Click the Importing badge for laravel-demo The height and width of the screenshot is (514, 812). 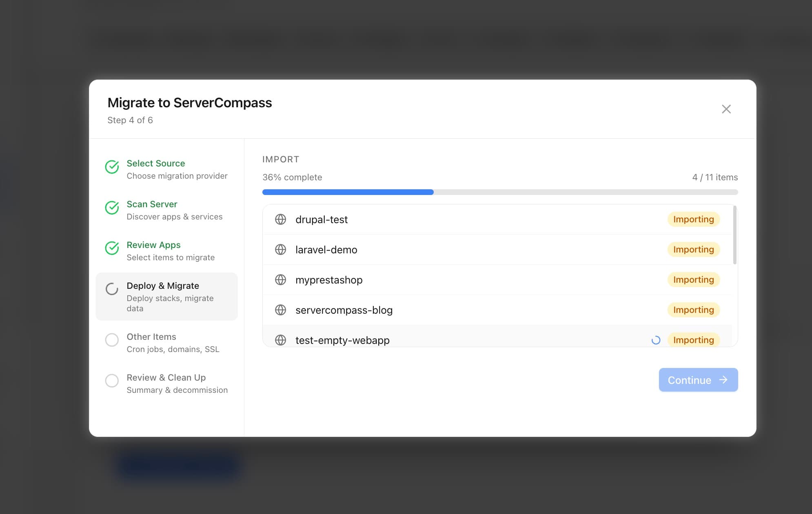click(693, 249)
